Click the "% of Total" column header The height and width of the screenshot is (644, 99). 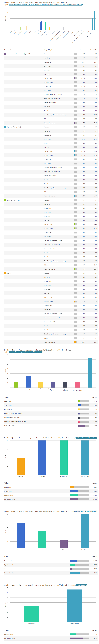click(93, 50)
